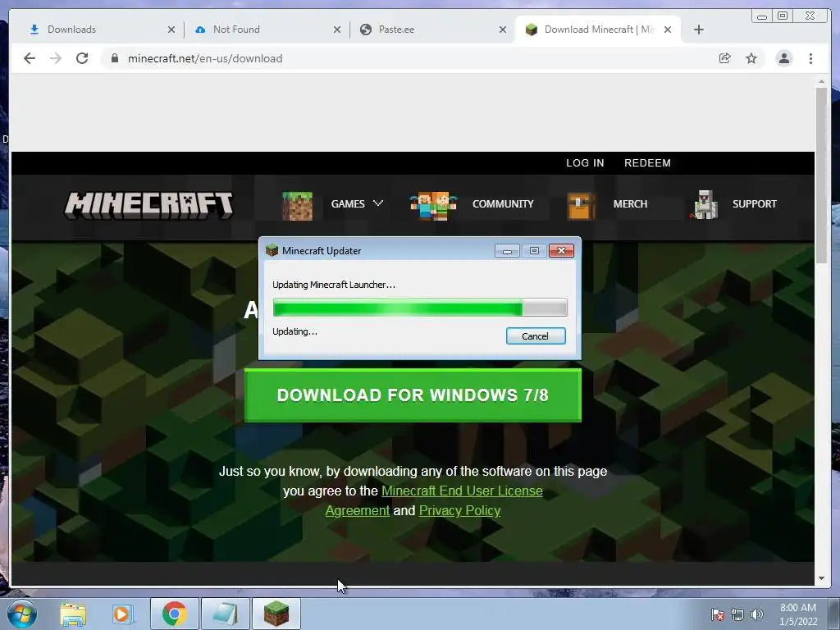This screenshot has height=630, width=840.
Task: Close the Download Minecraft tab
Action: click(668, 30)
